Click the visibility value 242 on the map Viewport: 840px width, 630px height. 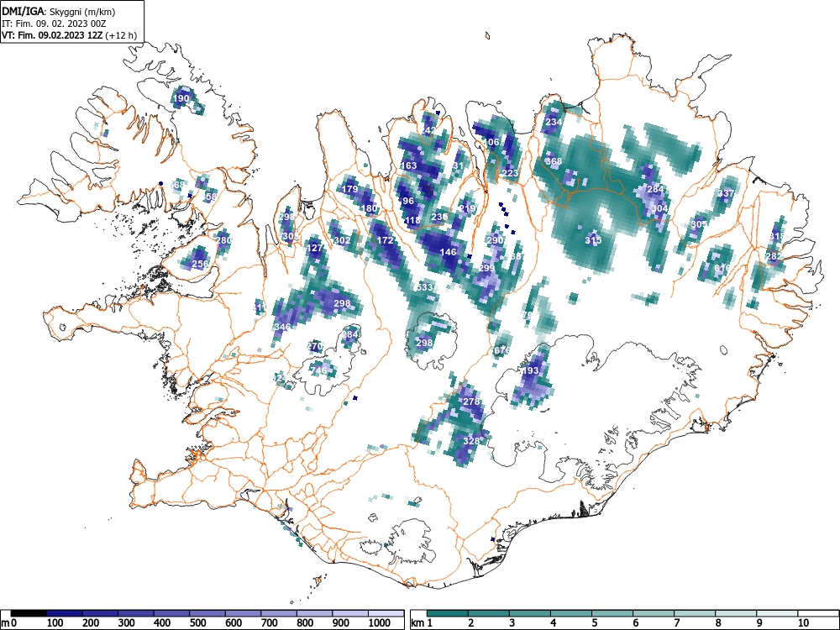(x=429, y=130)
